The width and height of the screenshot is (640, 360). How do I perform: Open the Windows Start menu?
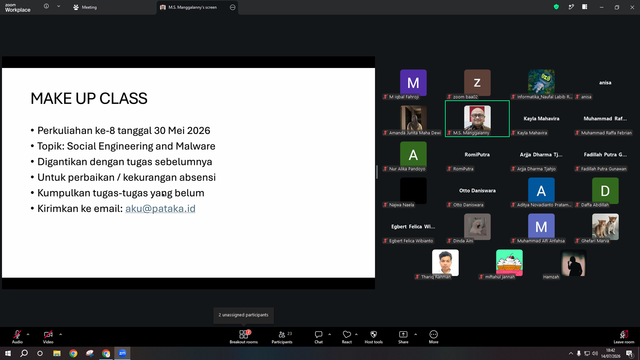click(8, 353)
